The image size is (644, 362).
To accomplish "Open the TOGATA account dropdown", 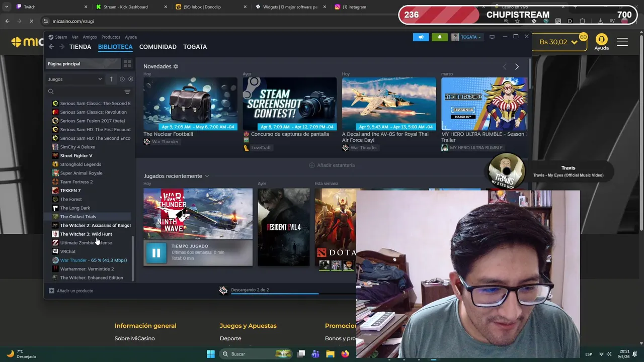I will click(467, 37).
